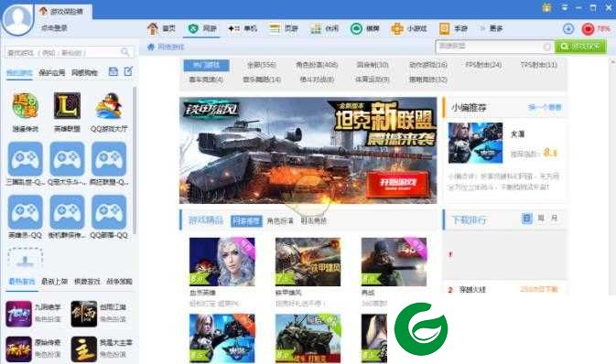616x364 pixels.
Task: Open the Q宠大乐斗 gamepad tile
Action: point(67,159)
